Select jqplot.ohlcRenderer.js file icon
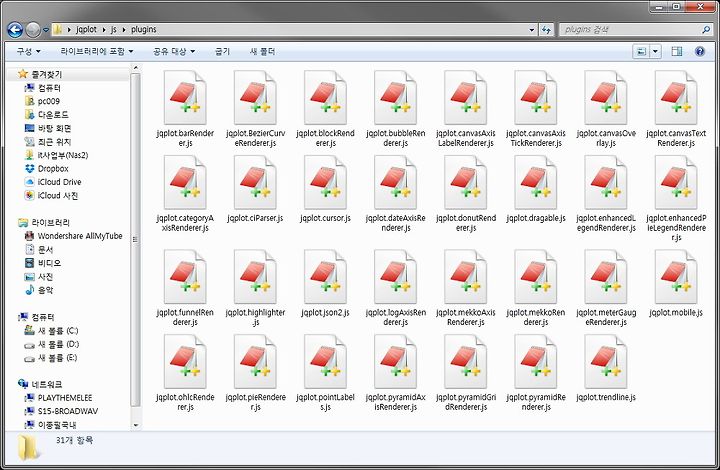The image size is (720, 470). click(x=185, y=362)
